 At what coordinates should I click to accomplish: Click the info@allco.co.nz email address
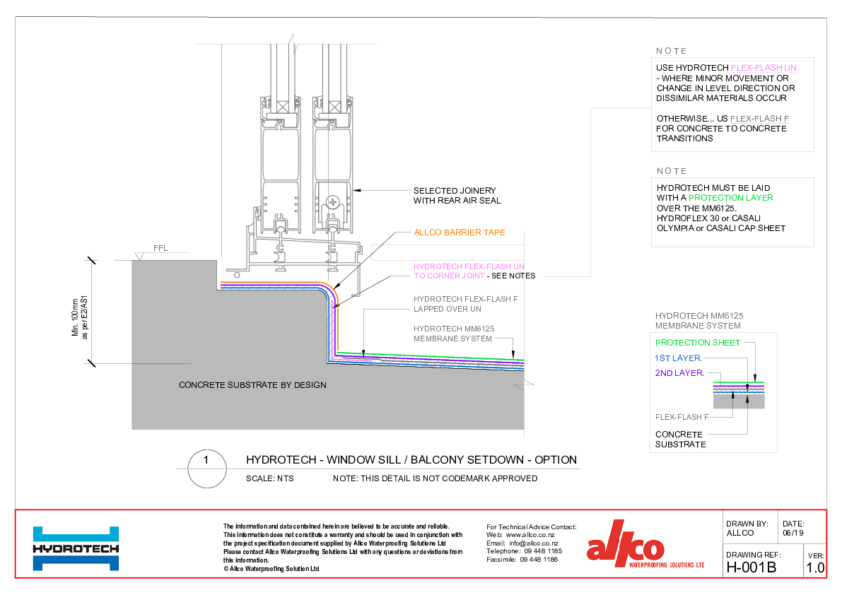[533, 543]
